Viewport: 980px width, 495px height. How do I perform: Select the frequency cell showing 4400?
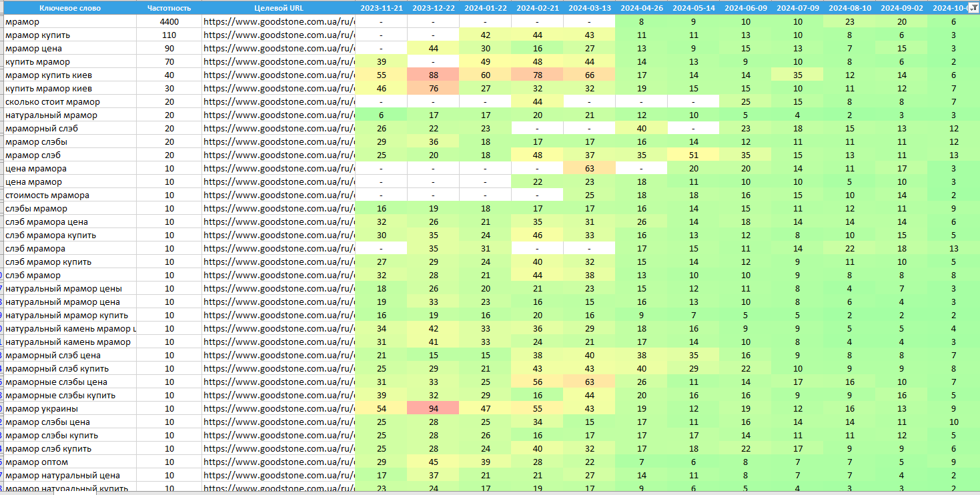click(169, 21)
